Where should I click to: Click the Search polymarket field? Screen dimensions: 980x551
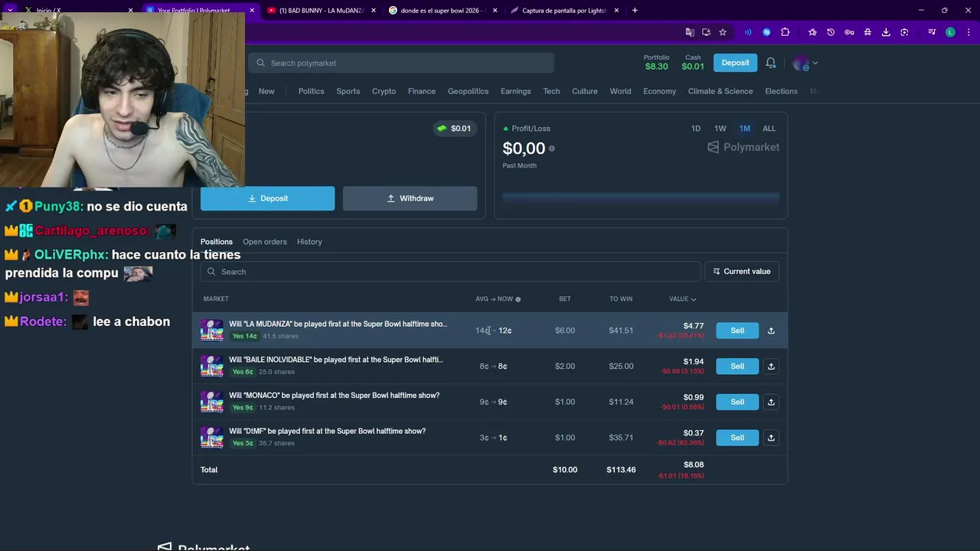(400, 63)
